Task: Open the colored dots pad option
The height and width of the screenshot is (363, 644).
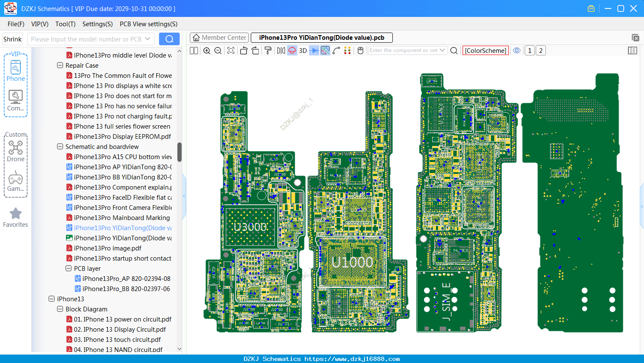Action: (x=348, y=50)
